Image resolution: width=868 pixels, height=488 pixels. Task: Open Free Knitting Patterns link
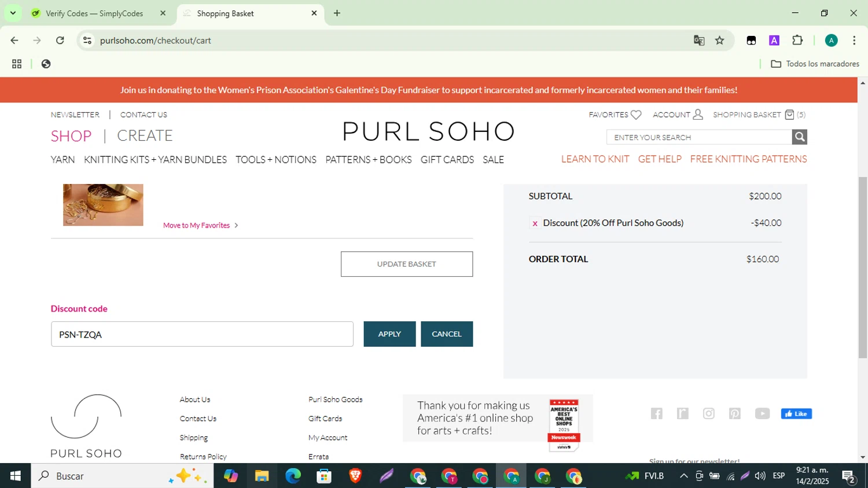pos(748,159)
